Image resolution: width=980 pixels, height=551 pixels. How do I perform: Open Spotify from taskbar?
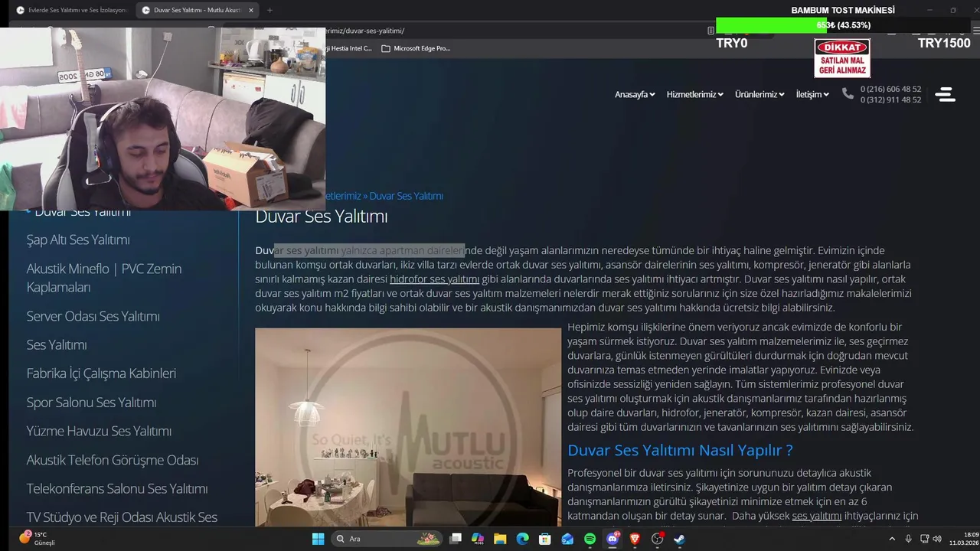(590, 539)
